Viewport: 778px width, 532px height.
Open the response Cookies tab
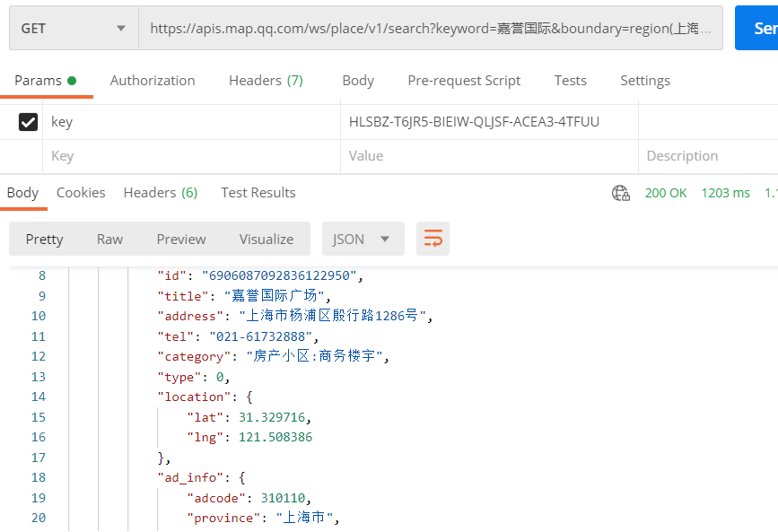pyautogui.click(x=81, y=193)
